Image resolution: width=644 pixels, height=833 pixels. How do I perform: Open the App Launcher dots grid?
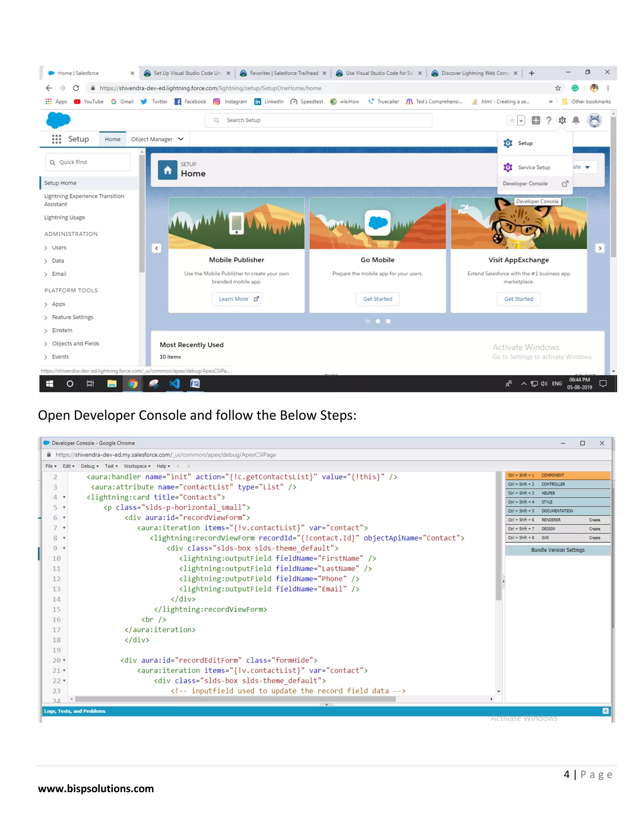[57, 139]
